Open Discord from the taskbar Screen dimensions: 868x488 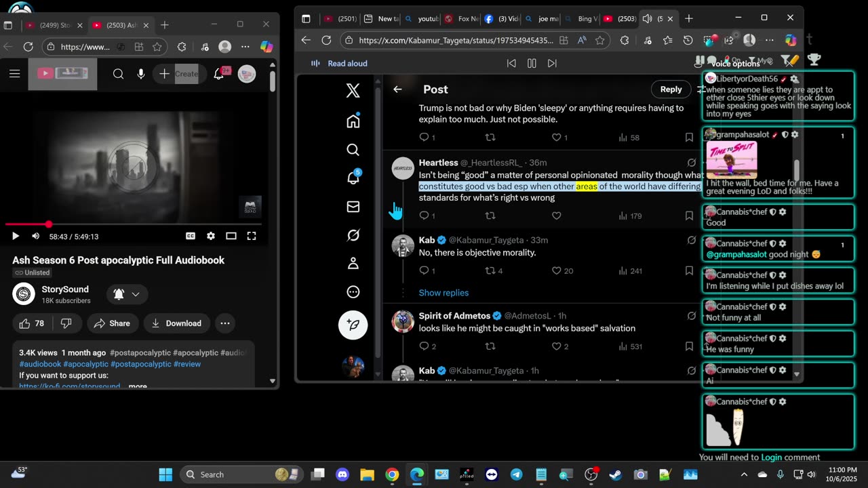(x=342, y=474)
